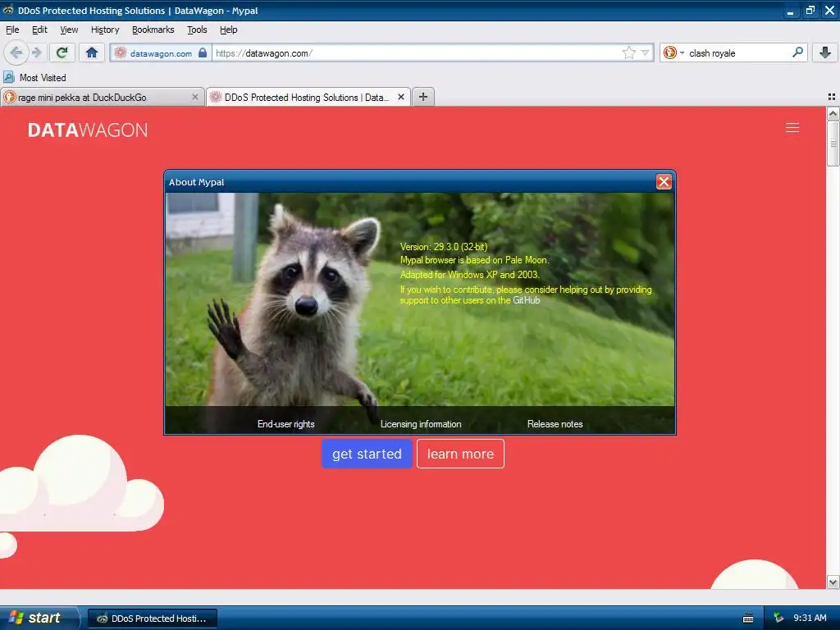Click the search magnifier icon
Screen dimensions: 840x630
pos(797,52)
